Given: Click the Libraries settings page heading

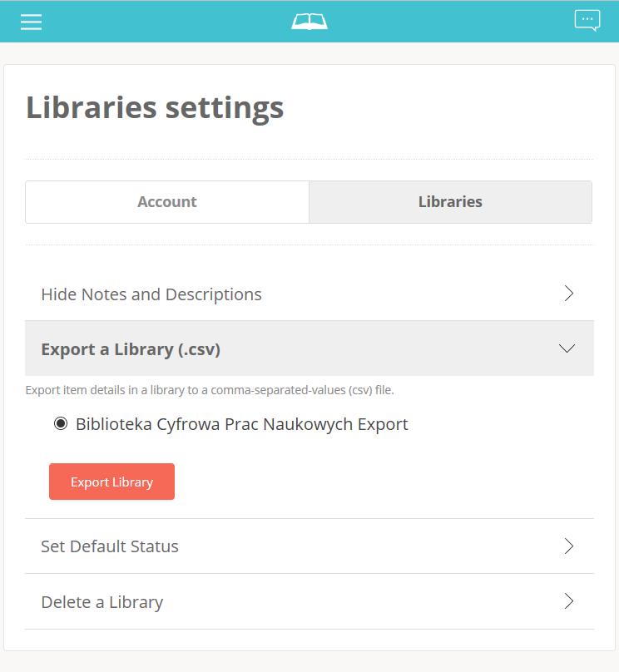Looking at the screenshot, I should [x=155, y=107].
